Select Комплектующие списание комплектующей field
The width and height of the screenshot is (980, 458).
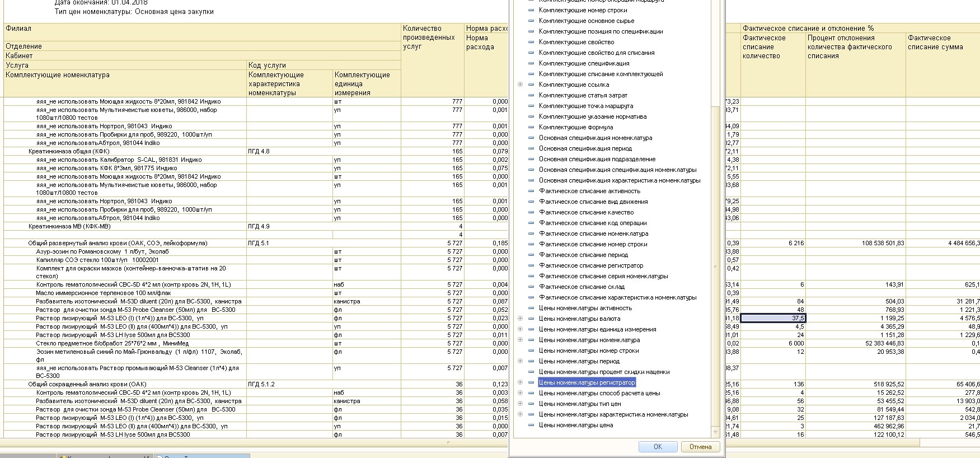tap(601, 74)
